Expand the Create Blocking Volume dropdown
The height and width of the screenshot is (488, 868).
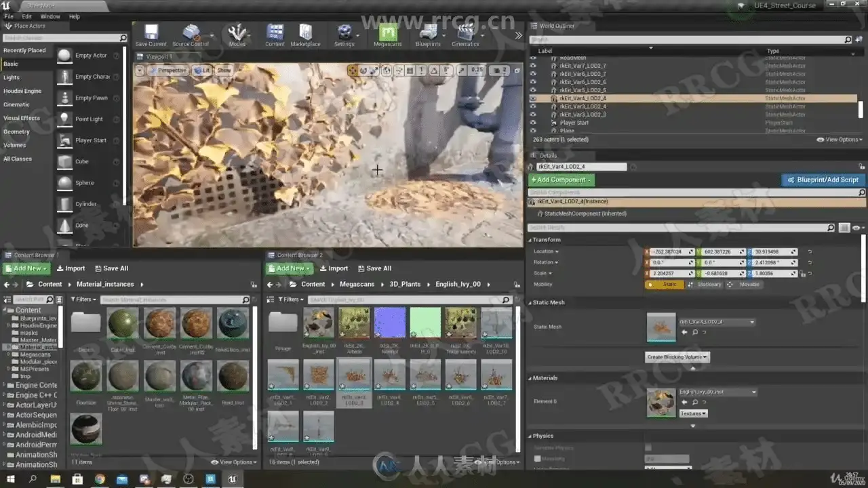pyautogui.click(x=677, y=357)
